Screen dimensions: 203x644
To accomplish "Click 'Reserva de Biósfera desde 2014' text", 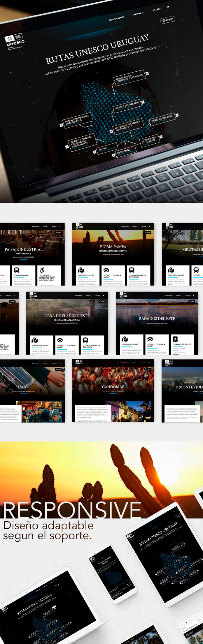I will (x=113, y=254).
